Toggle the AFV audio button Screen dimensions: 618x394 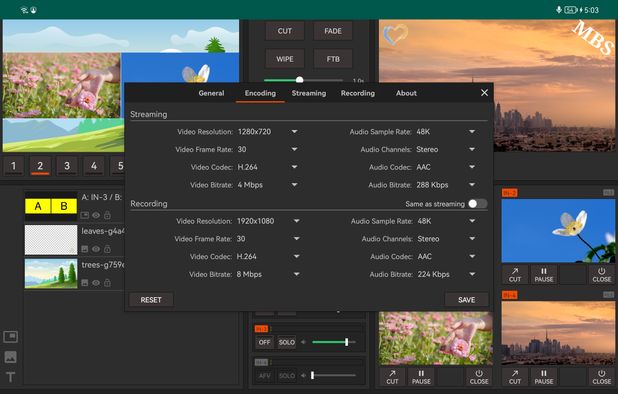click(x=264, y=375)
